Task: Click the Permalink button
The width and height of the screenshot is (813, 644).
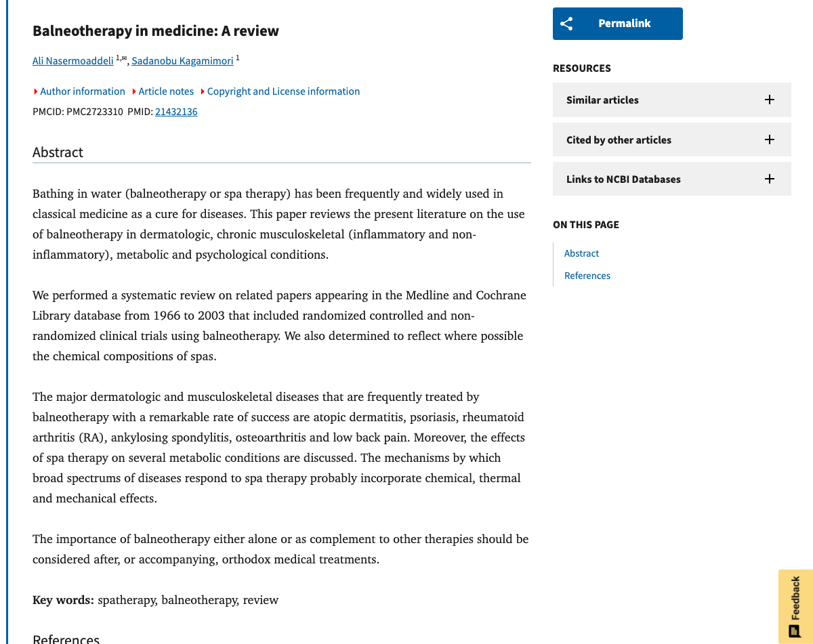Action: pos(617,23)
